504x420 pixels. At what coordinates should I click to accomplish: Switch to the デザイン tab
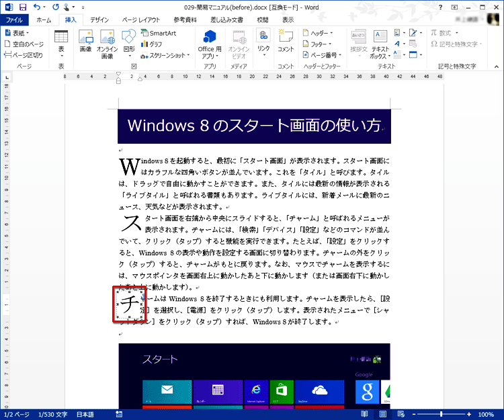point(99,20)
